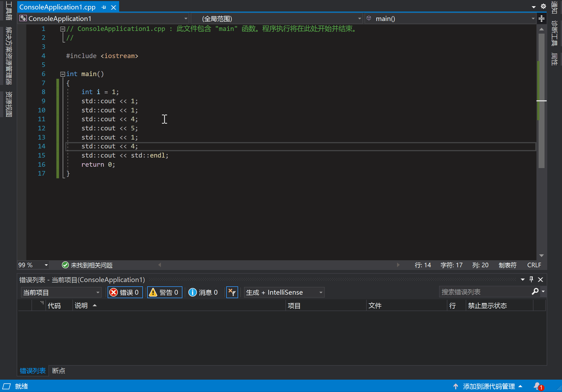Collapse the main() function block
The height and width of the screenshot is (392, 562).
point(62,74)
